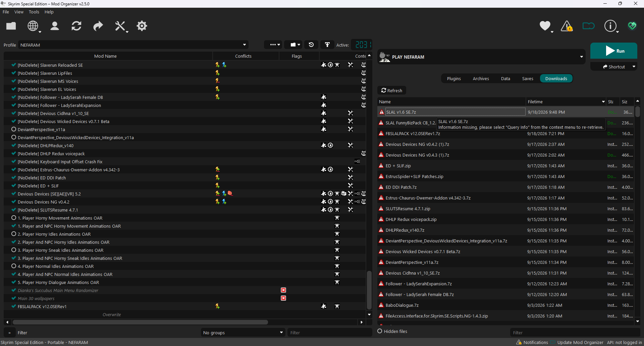
Task: Click content icon on Keyboard Input Offset Crash Fix
Action: [x=357, y=161]
